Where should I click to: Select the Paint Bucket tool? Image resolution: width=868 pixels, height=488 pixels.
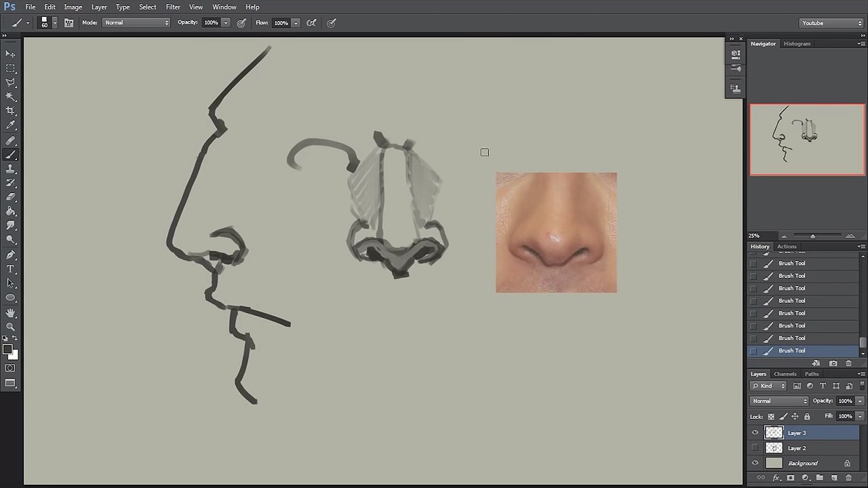pyautogui.click(x=11, y=211)
